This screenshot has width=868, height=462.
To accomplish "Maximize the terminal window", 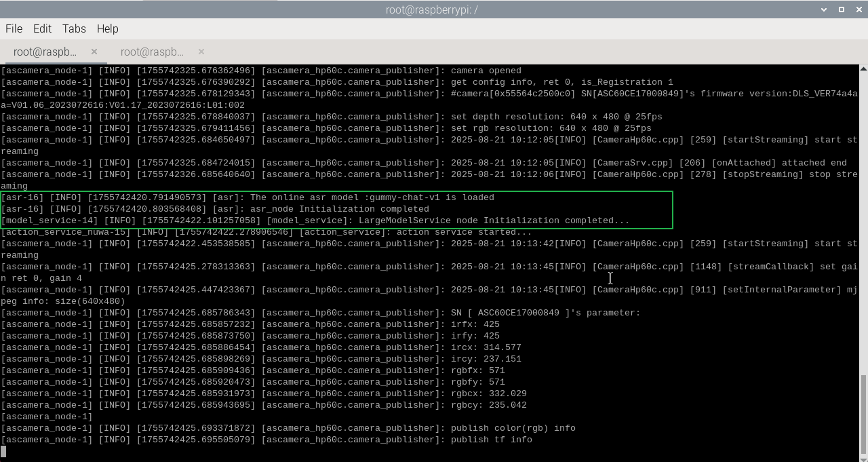I will (842, 9).
